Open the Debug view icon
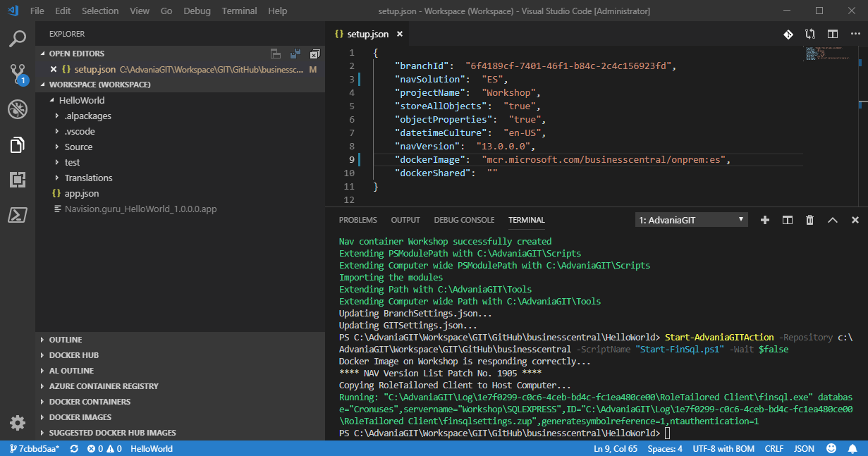868x456 pixels. (x=17, y=109)
